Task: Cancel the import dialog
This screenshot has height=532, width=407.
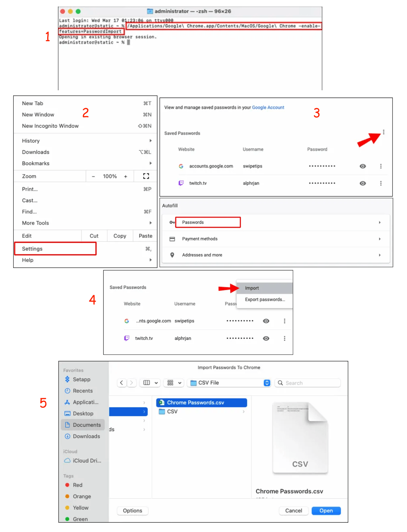Action: [294, 511]
